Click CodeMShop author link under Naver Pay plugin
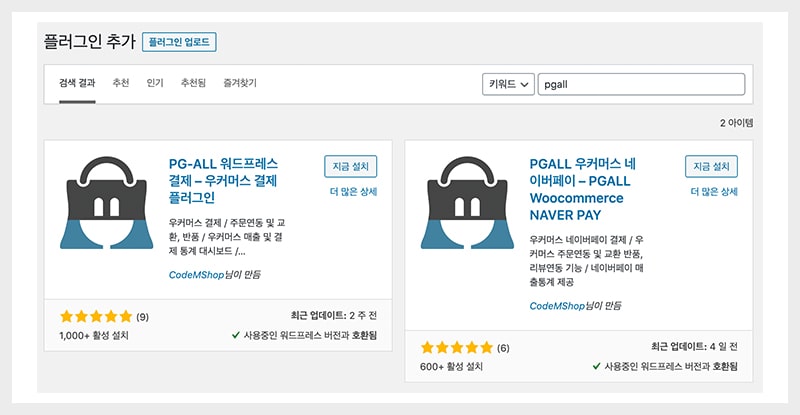Image resolution: width=800 pixels, height=415 pixels. click(556, 306)
